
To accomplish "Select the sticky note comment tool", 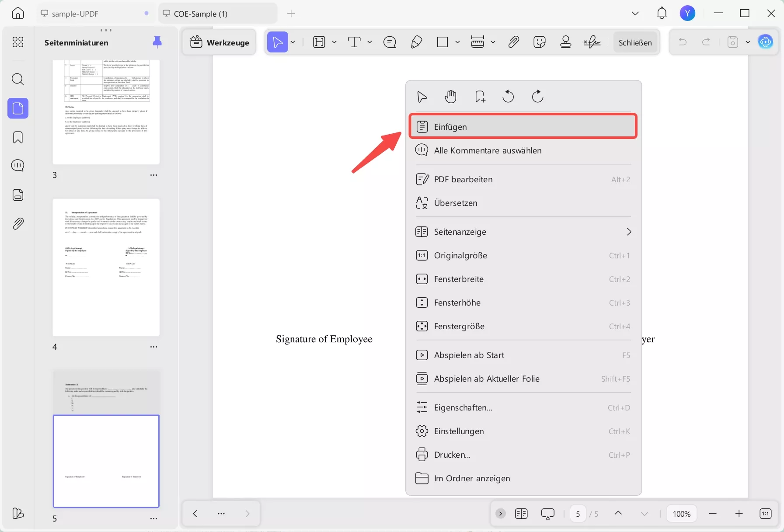I will tap(390, 42).
